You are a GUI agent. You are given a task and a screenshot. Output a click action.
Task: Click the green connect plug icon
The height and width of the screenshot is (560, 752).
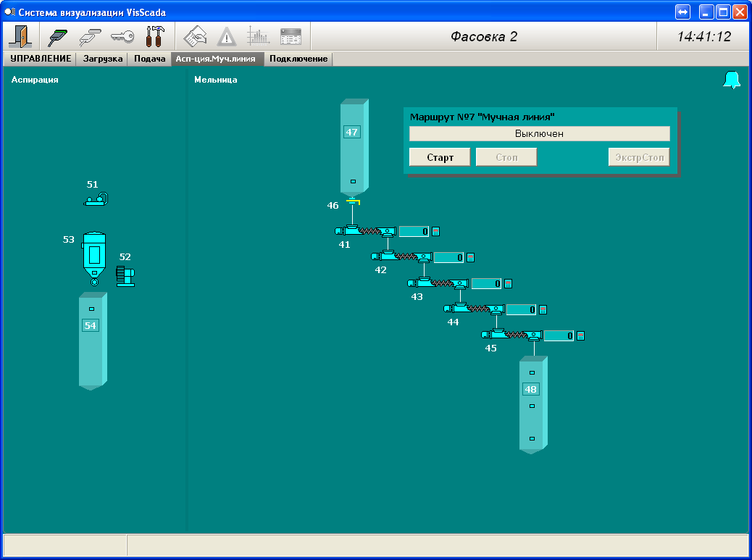point(57,36)
